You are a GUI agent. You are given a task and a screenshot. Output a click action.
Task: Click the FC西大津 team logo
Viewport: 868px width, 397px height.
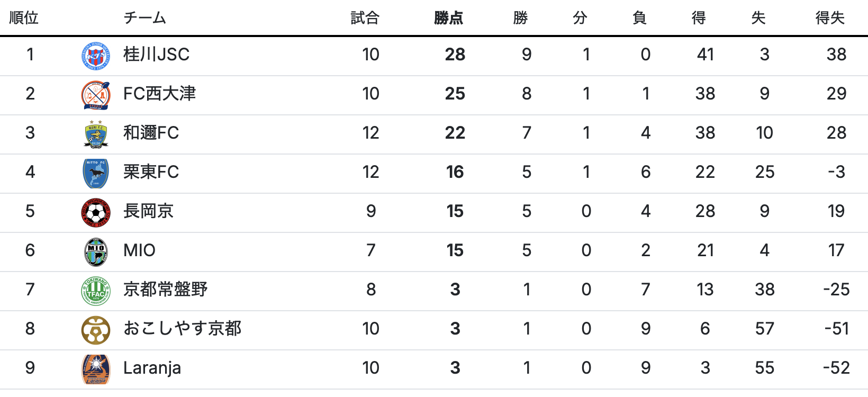[x=96, y=94]
